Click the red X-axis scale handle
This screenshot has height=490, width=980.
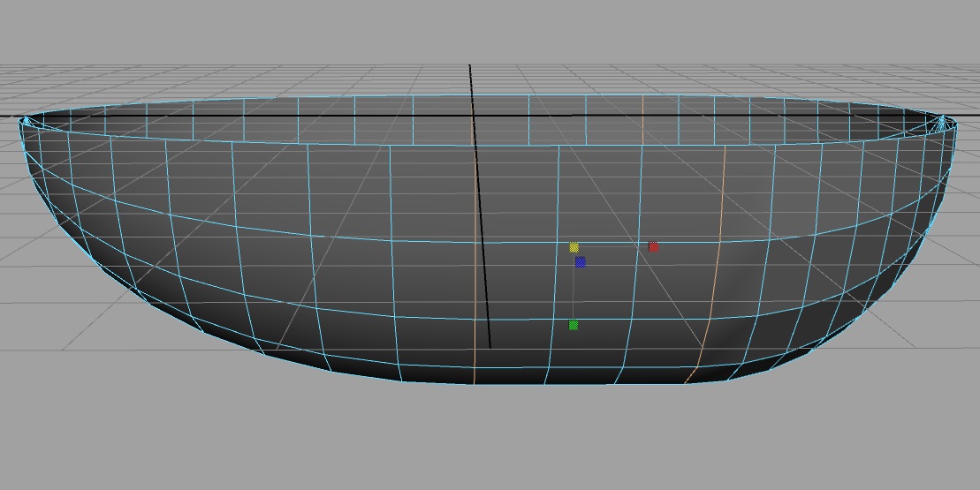click(x=653, y=247)
